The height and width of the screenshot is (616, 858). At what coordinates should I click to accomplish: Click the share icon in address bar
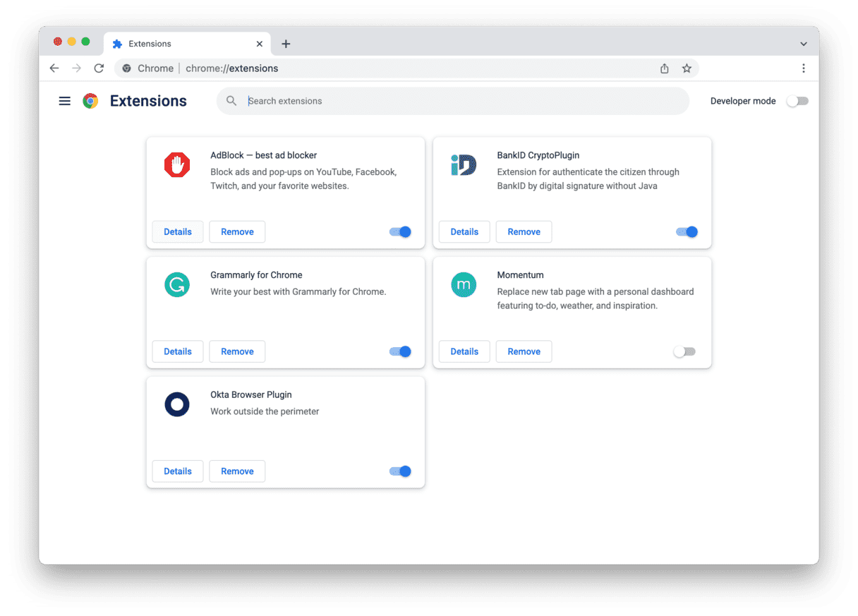point(664,68)
